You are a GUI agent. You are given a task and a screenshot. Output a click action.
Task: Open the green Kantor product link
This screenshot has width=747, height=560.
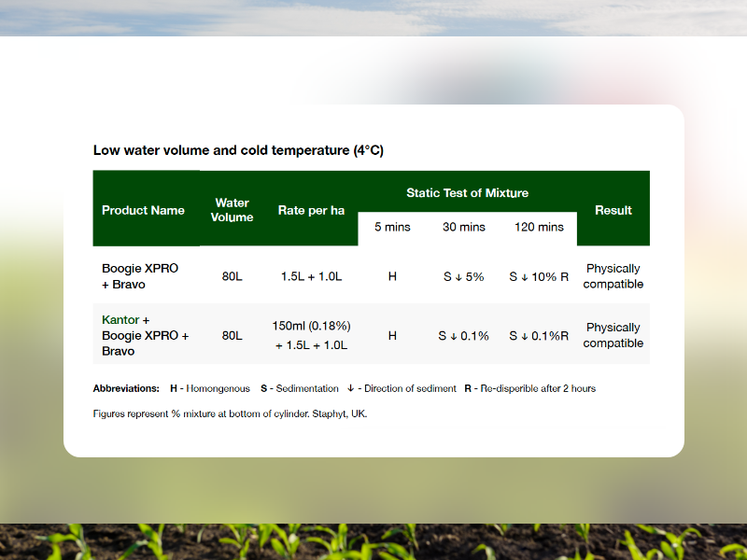coord(120,319)
